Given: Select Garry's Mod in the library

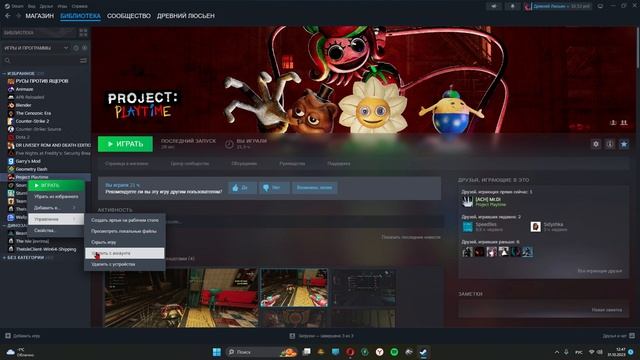Looking at the screenshot, I should (x=28, y=161).
